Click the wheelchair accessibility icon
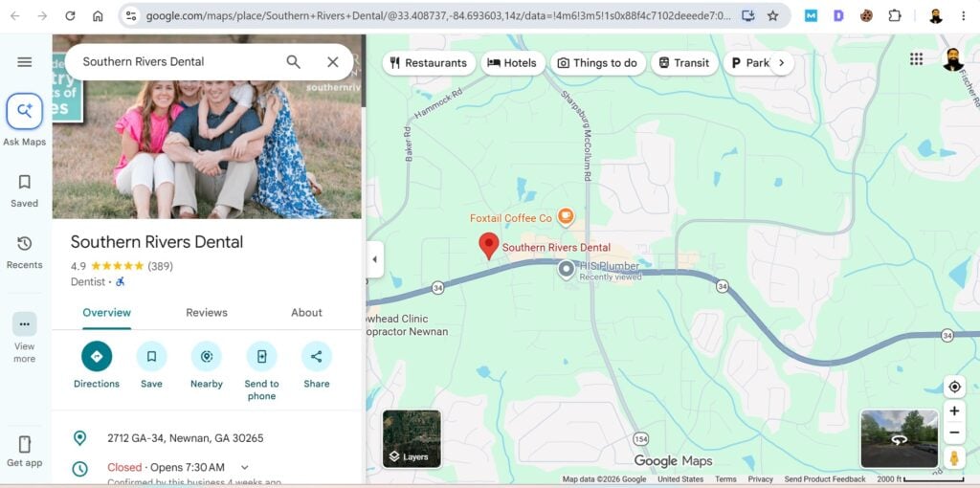This screenshot has width=980, height=488. (x=120, y=282)
